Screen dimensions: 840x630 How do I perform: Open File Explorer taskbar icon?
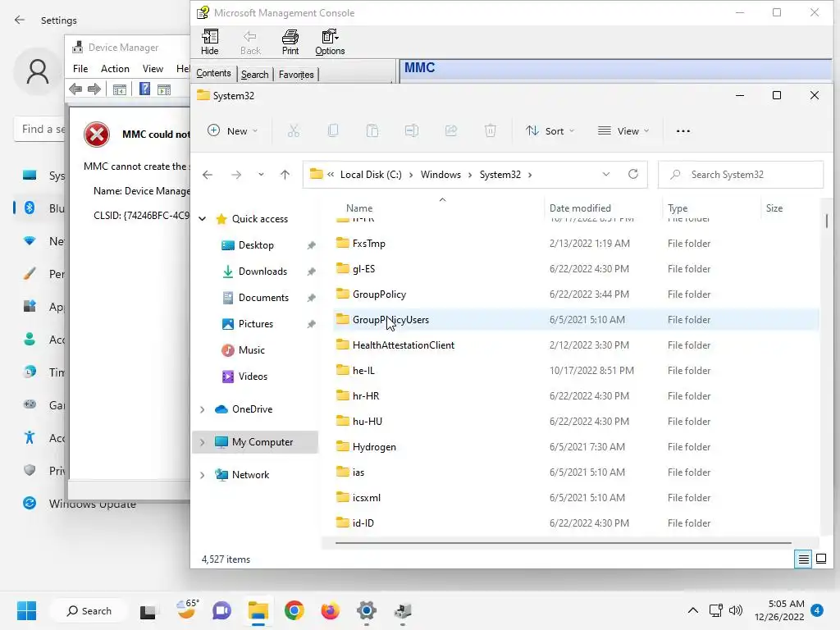[x=258, y=610]
